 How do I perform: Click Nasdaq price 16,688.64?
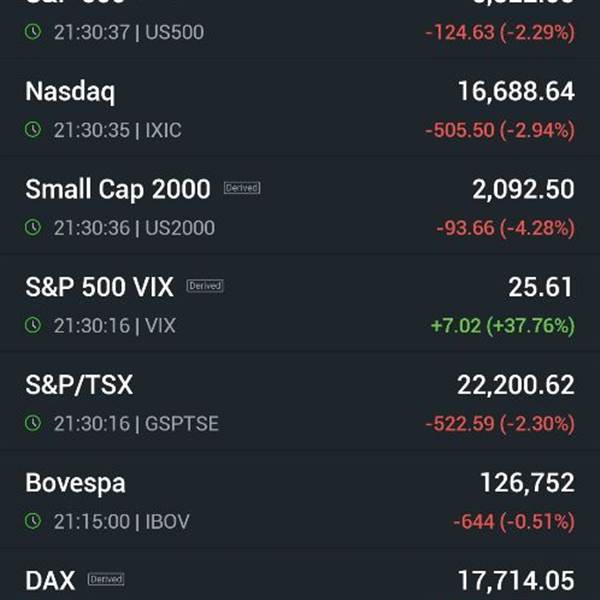pos(516,91)
